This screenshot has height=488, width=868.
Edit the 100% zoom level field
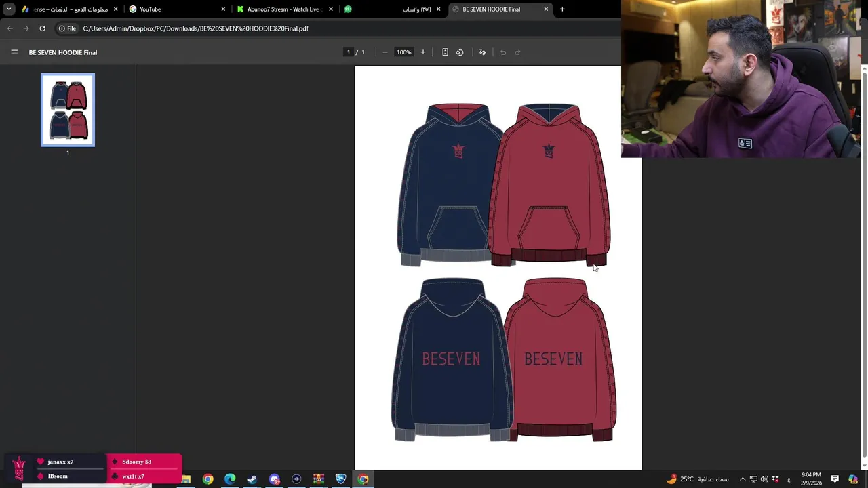tap(404, 52)
